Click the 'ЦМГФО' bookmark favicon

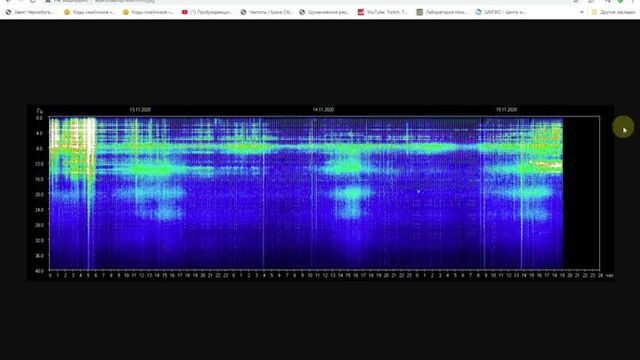(478, 12)
